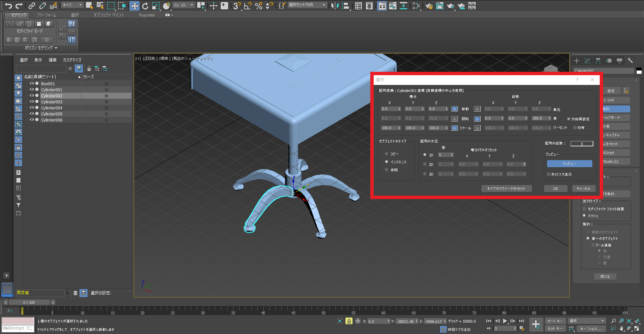Click the Rotate tool in the toolbar
Screen dimensions: 644x334
(x=145, y=6)
